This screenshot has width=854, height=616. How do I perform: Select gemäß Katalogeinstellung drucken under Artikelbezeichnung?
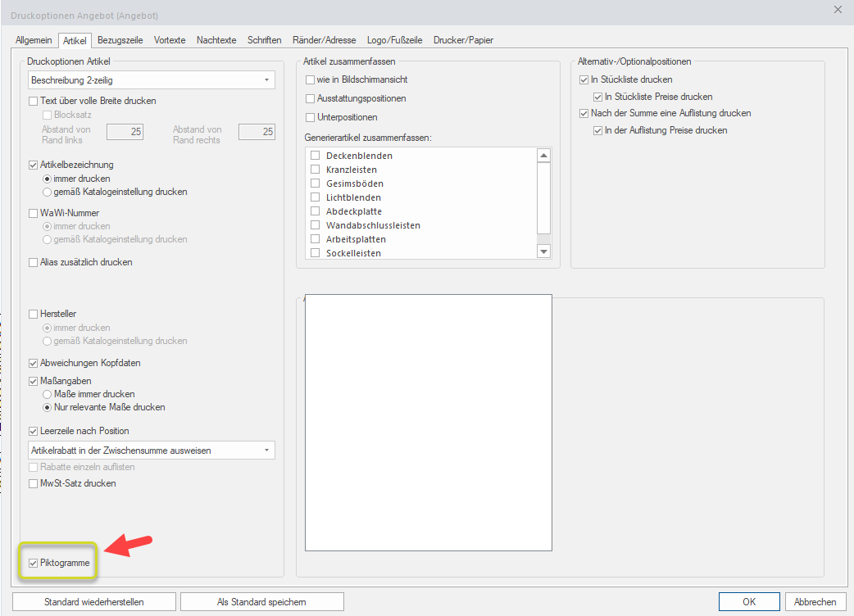[x=48, y=192]
